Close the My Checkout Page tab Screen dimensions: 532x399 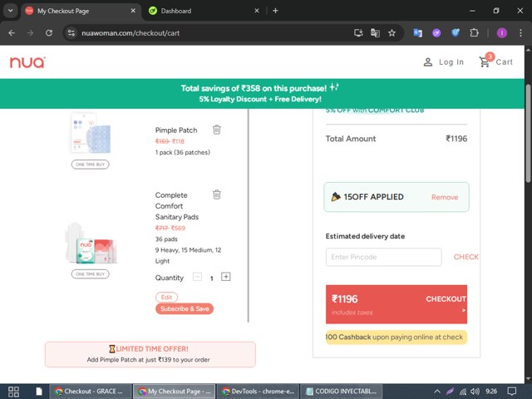pos(133,11)
